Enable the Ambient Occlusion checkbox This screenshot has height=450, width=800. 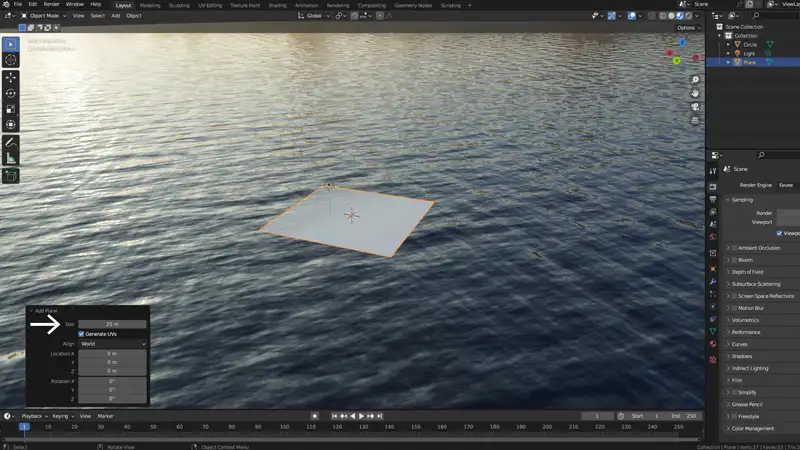[734, 247]
